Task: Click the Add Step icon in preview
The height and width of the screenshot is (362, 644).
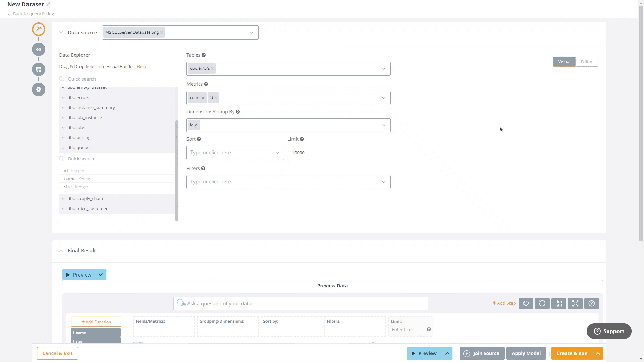Action: point(504,303)
